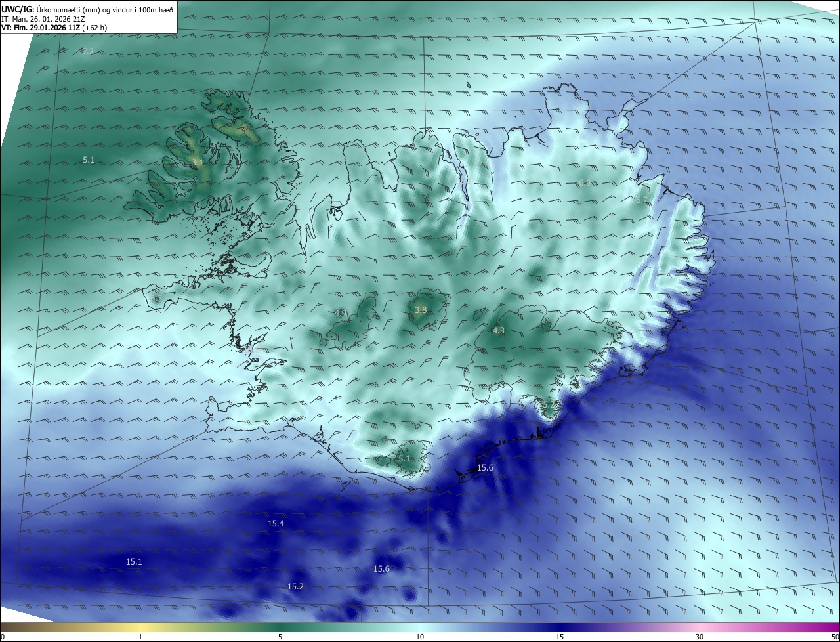Image resolution: width=840 pixels, height=642 pixels.
Task: Click the 4.3 value on Vatnajökull glacier
Action: click(498, 330)
